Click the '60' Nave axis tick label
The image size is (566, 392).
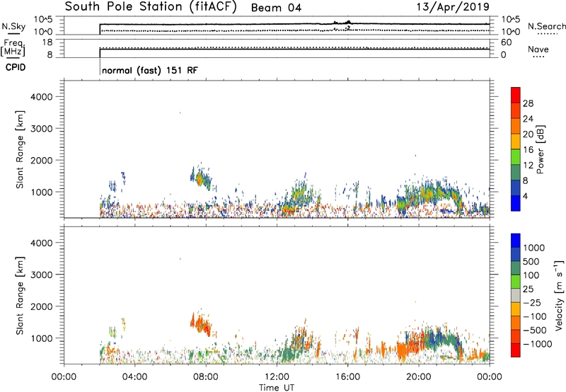[506, 42]
